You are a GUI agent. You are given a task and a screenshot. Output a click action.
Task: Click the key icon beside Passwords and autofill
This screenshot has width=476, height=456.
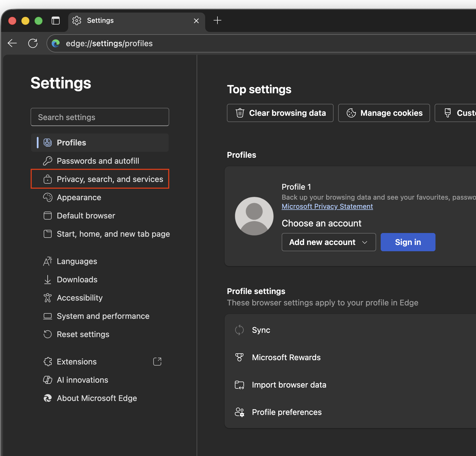(48, 161)
